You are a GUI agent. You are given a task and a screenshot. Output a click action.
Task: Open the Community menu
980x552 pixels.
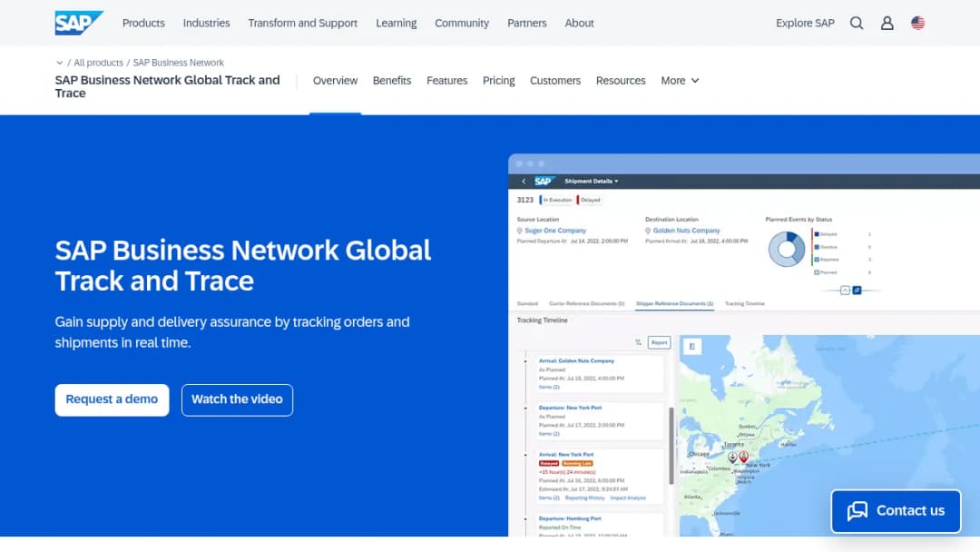coord(462,23)
